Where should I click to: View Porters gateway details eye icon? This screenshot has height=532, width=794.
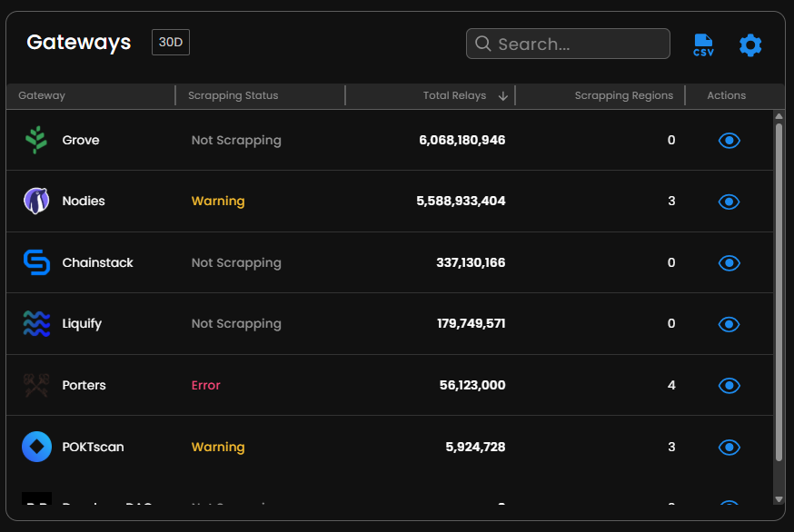click(729, 385)
